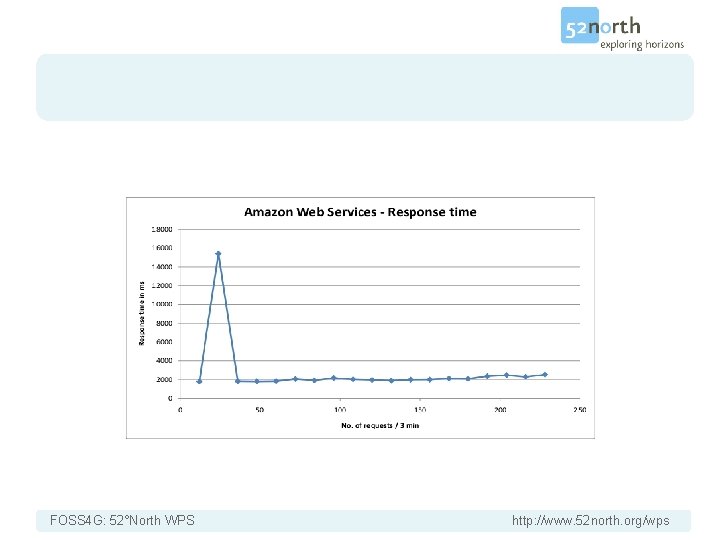The height and width of the screenshot is (540, 720).
Task: Click the y-axis value 18000
Action: 162,229
